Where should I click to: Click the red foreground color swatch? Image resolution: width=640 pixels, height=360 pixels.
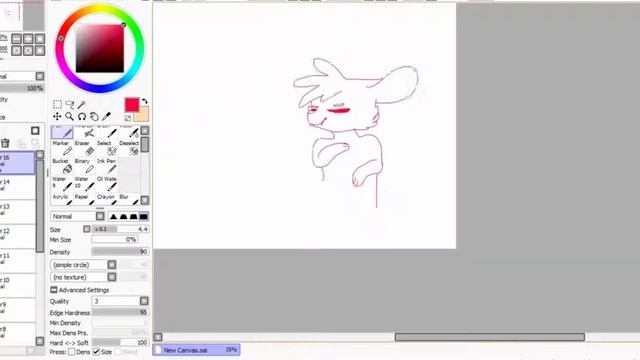click(x=131, y=104)
